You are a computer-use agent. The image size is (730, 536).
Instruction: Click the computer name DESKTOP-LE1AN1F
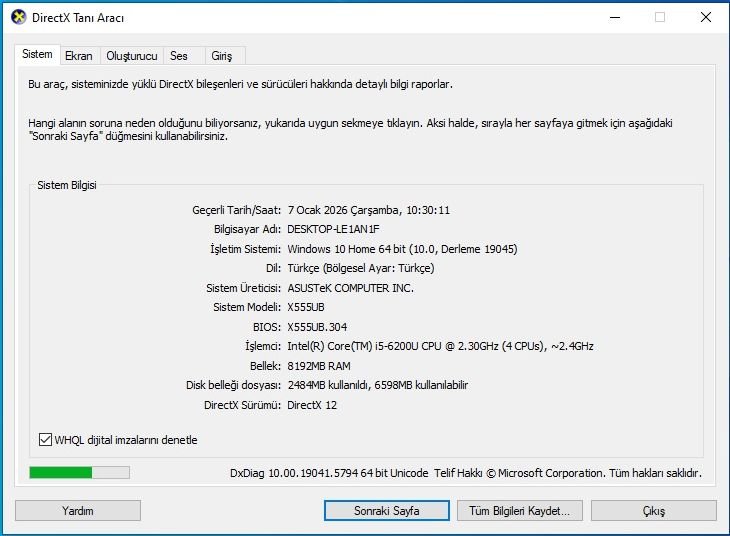pyautogui.click(x=335, y=229)
